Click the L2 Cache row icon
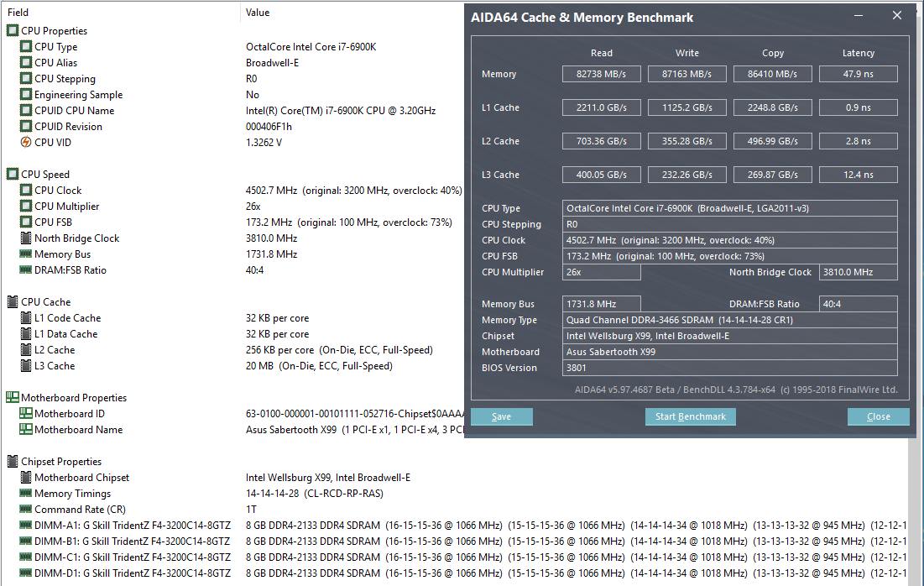Image resolution: width=924 pixels, height=586 pixels. [26, 349]
